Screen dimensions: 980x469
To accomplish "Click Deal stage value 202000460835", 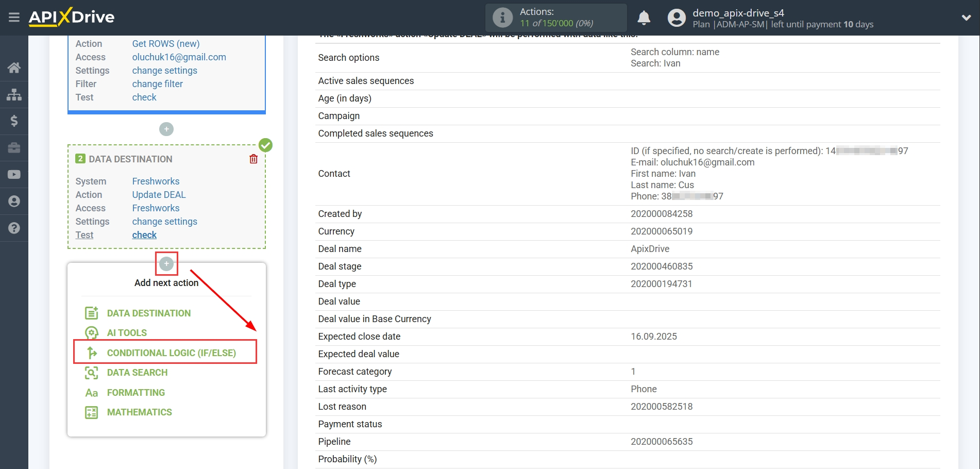I will (x=662, y=266).
